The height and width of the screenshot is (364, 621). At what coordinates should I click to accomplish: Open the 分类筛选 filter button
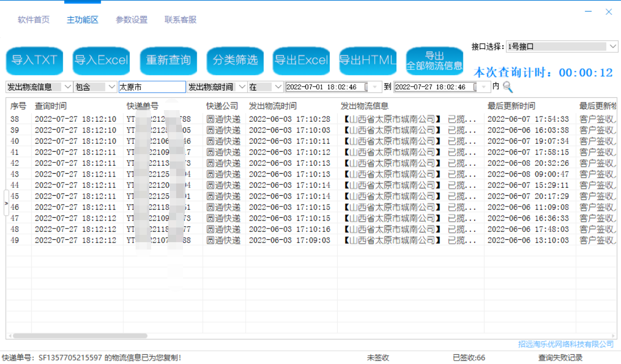(x=235, y=61)
